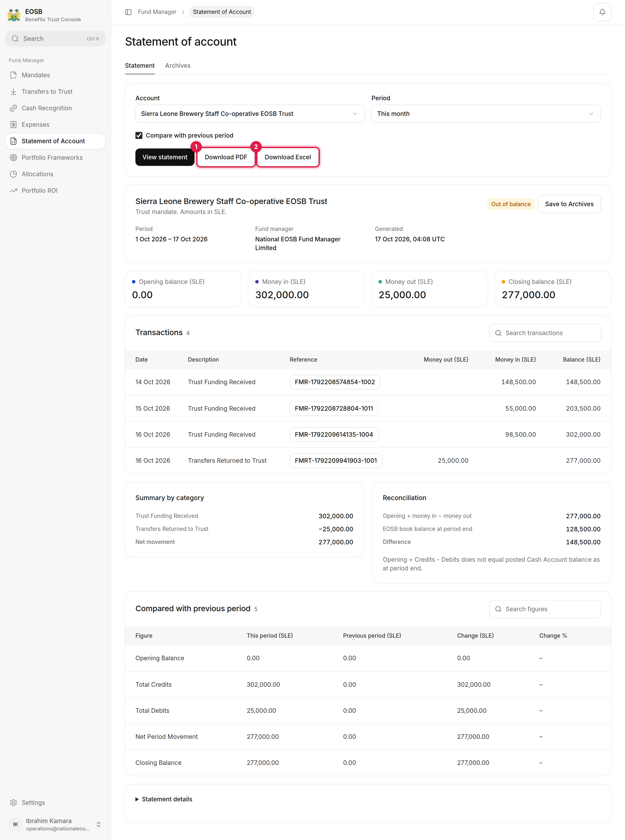
Task: Toggle the sidebar panel icon
Action: pos(128,12)
